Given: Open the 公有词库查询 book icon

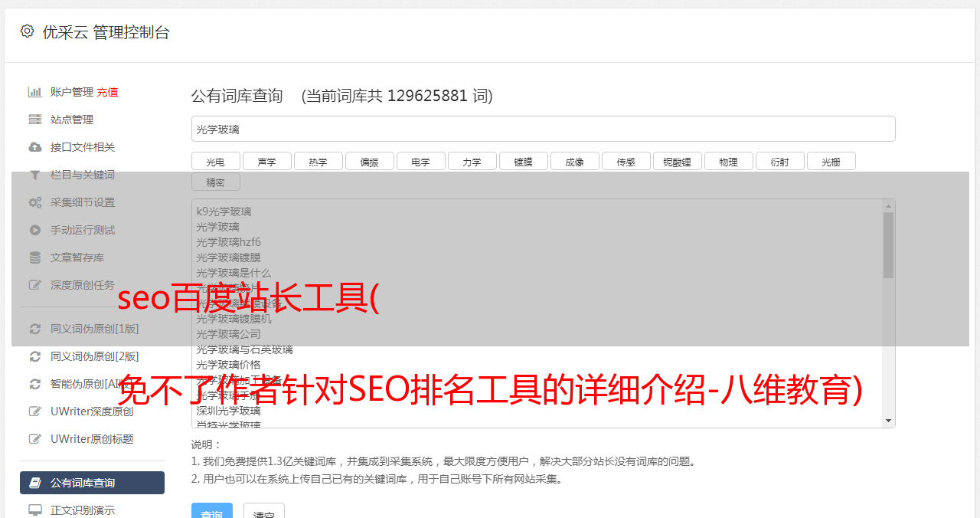Looking at the screenshot, I should click(x=34, y=483).
